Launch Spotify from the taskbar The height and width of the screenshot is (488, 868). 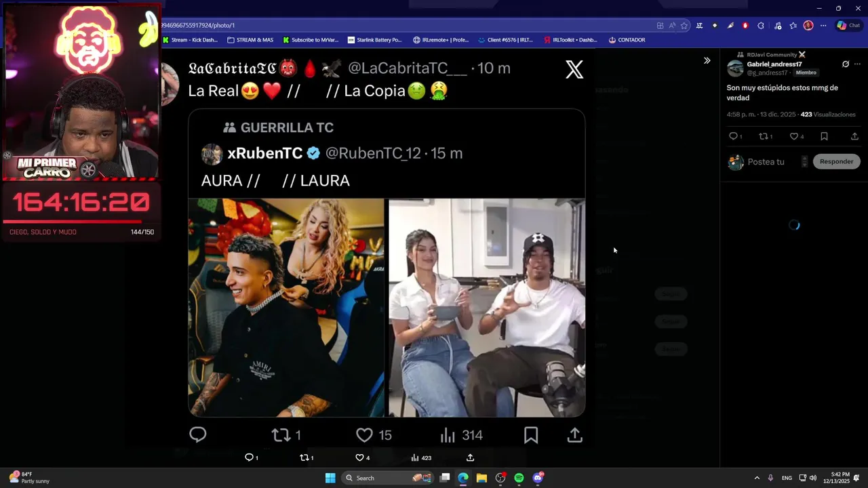[x=519, y=478]
